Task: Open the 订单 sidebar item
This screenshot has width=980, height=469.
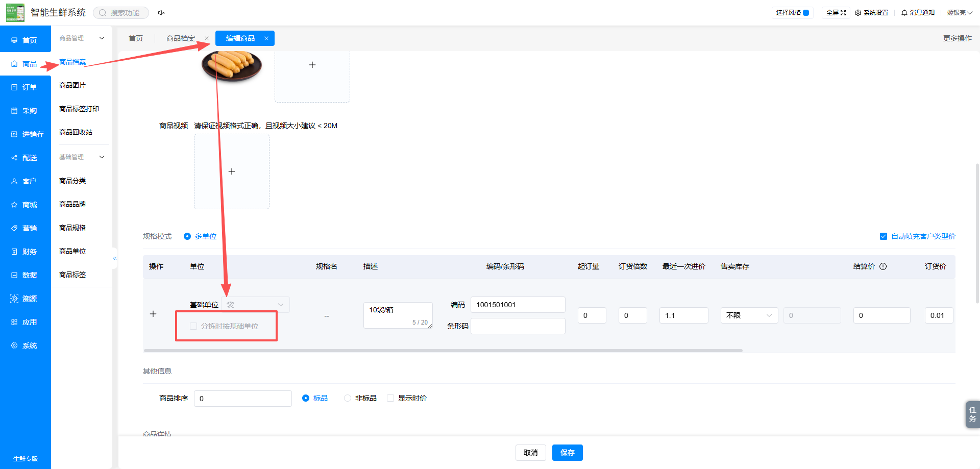Action: pos(26,87)
